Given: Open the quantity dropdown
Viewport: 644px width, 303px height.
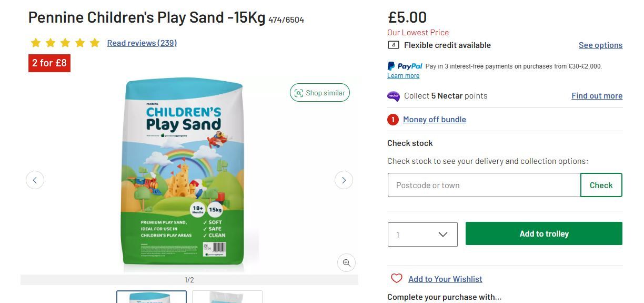Looking at the screenshot, I should [x=422, y=234].
